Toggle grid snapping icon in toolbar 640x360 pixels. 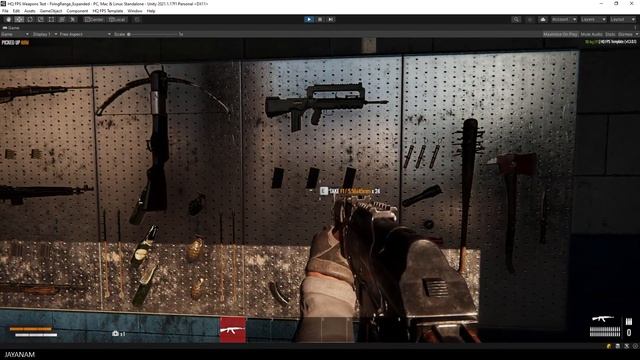pyautogui.click(x=137, y=19)
